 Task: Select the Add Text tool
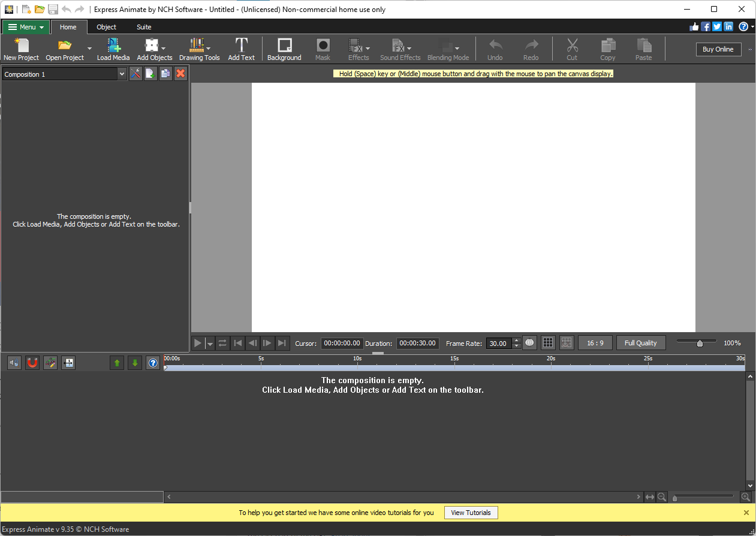[x=241, y=49]
